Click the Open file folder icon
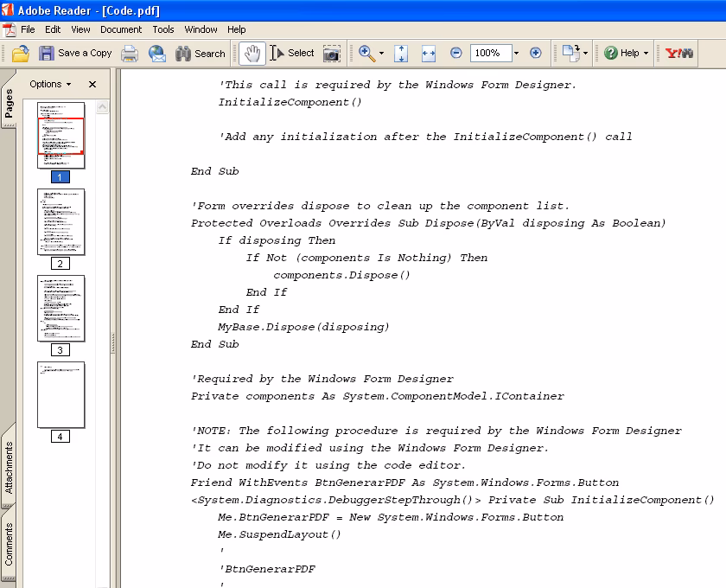 point(21,54)
